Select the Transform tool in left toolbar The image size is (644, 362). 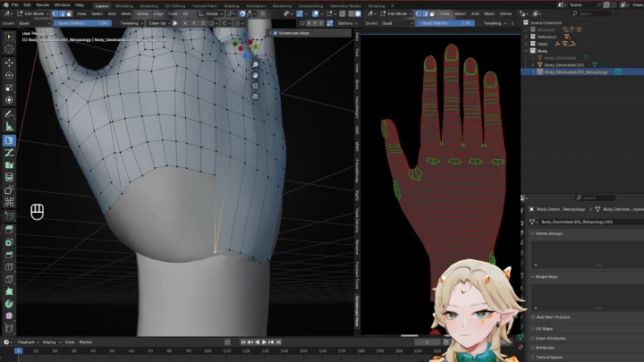9,100
